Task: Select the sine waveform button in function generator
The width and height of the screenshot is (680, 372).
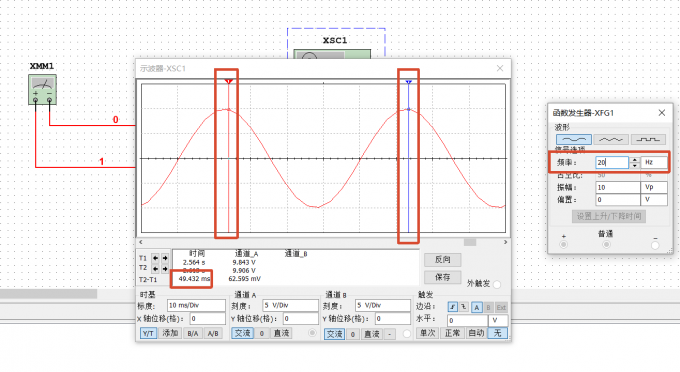Action: pyautogui.click(x=574, y=139)
